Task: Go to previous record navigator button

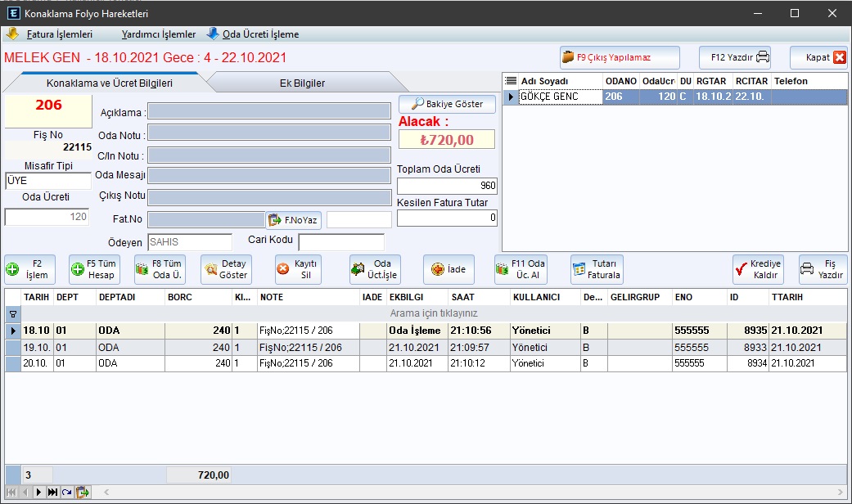Action: (x=25, y=492)
